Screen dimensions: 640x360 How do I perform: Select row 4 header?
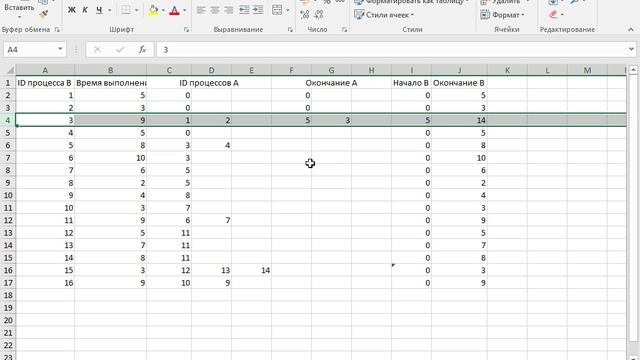click(8, 120)
